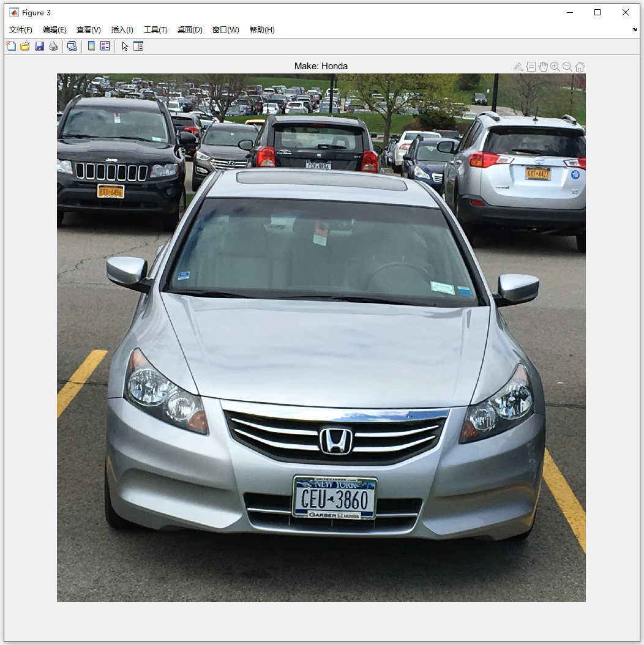Select the "Make: Honda" axes title
Viewport: 644px width, 645px height.
321,66
